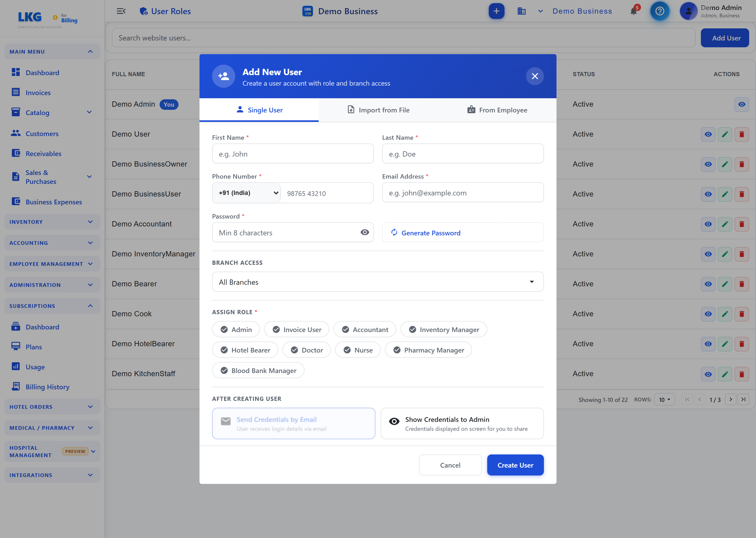Switch to the From Employee tab

[x=497, y=110]
